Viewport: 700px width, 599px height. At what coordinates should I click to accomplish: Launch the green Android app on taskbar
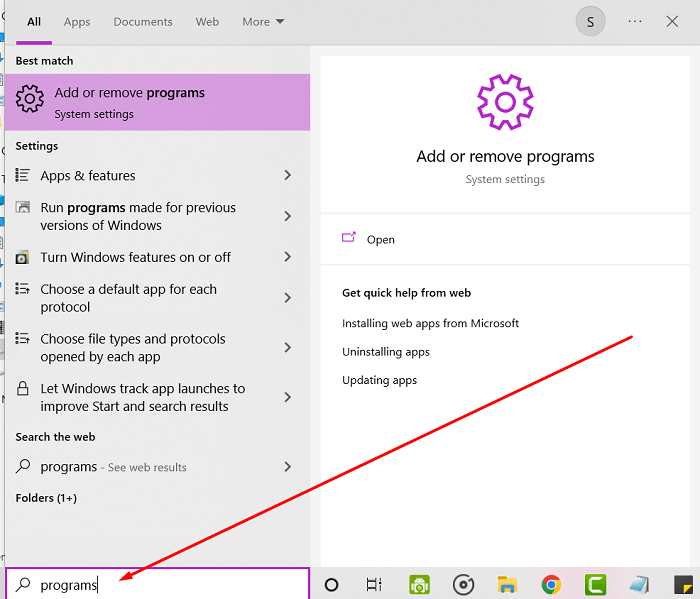pos(419,584)
